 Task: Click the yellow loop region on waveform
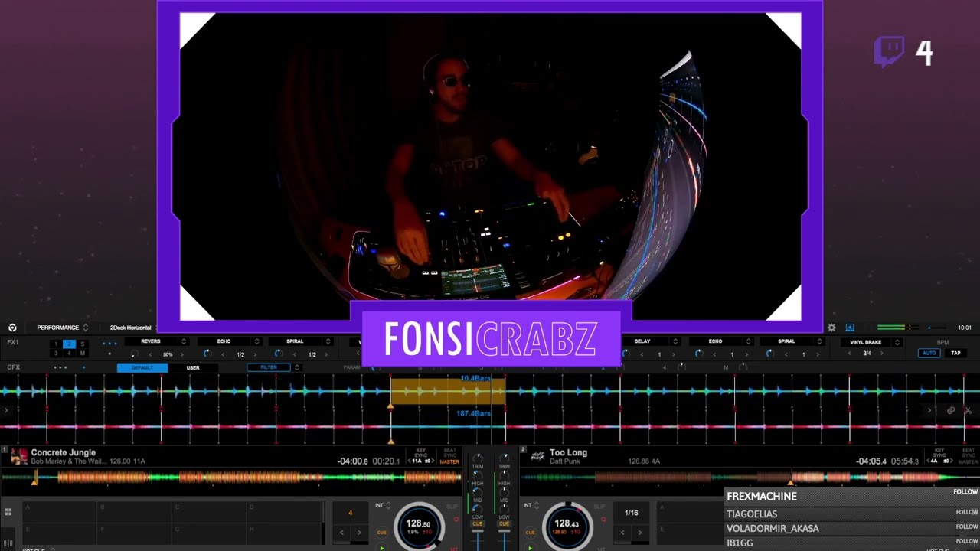pos(448,391)
